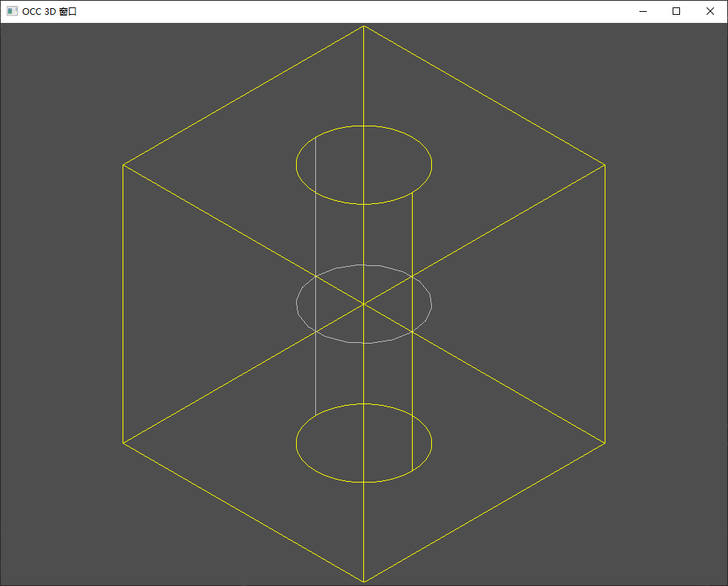Pick the top vertex of the wireframe box
This screenshot has width=728, height=586.
[x=364, y=27]
